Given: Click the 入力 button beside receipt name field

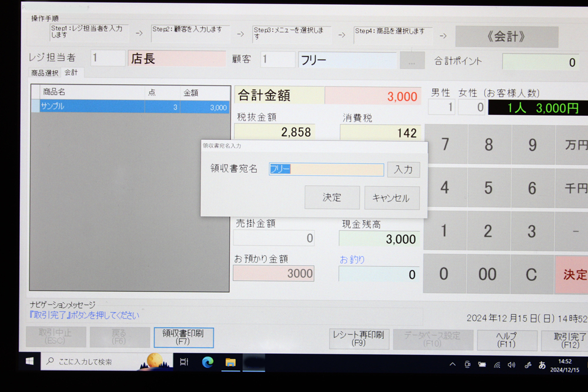Looking at the screenshot, I should (x=403, y=169).
